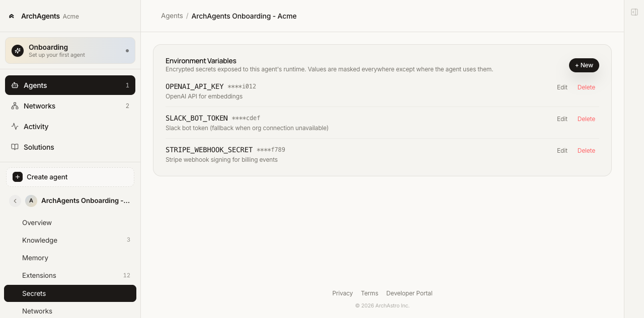Select the Secrets page
The image size is (644, 318).
pos(70,293)
